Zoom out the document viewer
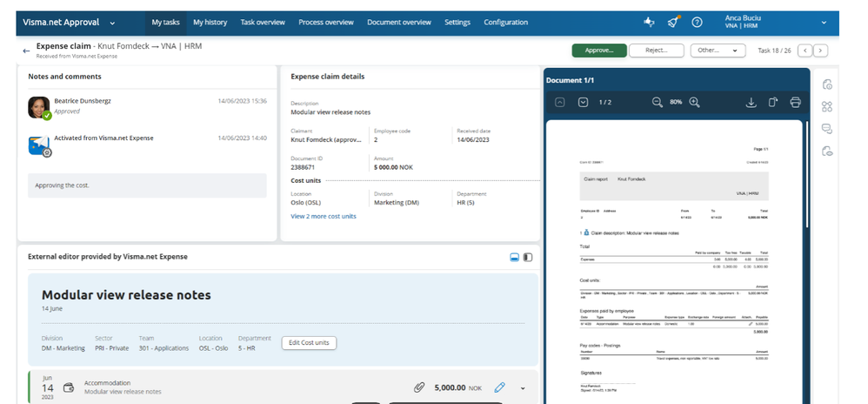 click(658, 103)
